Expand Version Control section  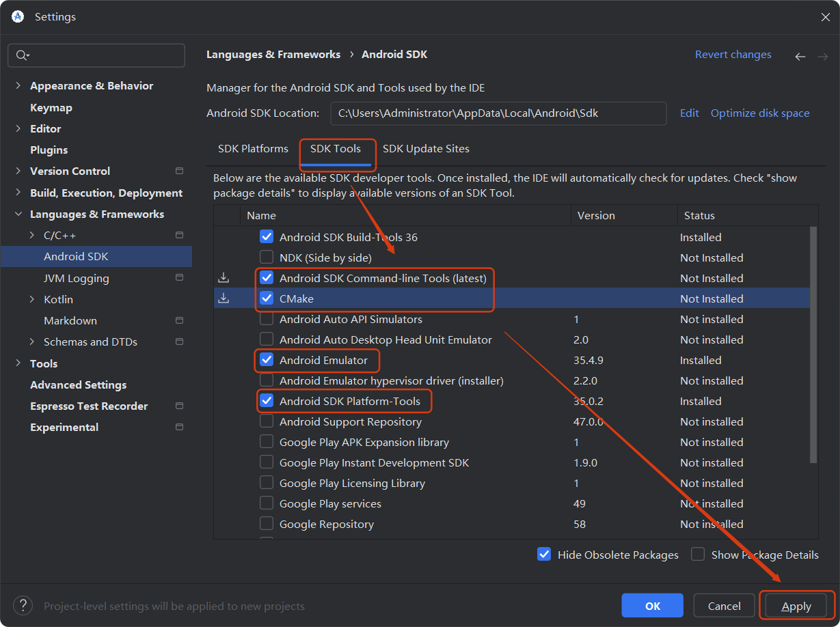click(x=18, y=171)
